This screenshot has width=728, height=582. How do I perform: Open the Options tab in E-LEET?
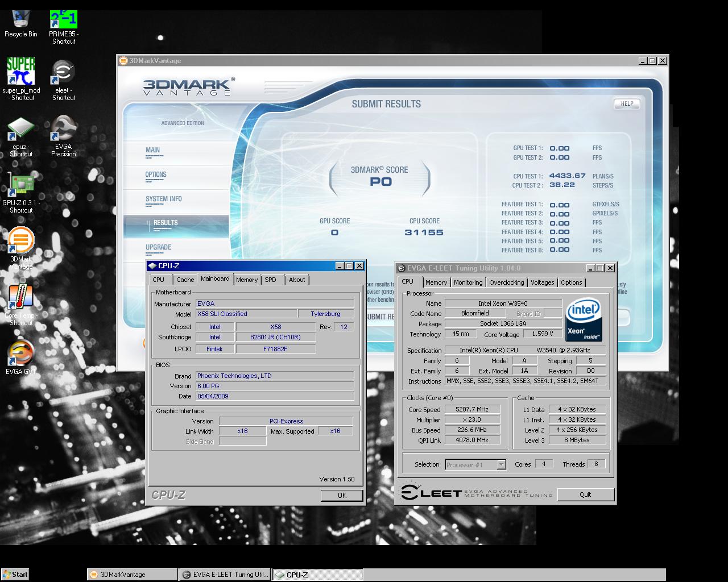pos(572,282)
